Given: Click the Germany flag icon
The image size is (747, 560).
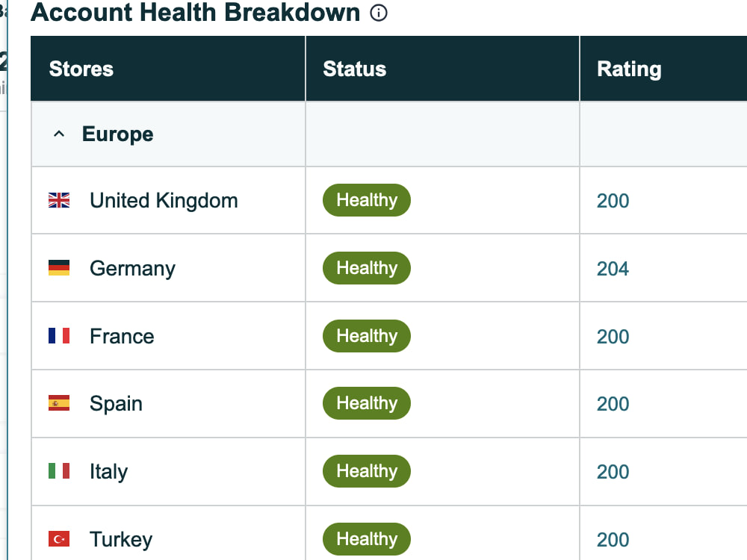Looking at the screenshot, I should pyautogui.click(x=59, y=268).
